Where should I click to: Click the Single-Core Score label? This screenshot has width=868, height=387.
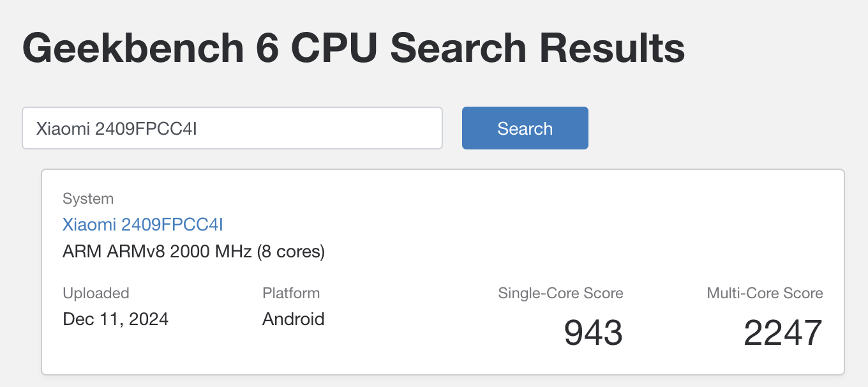tap(560, 293)
